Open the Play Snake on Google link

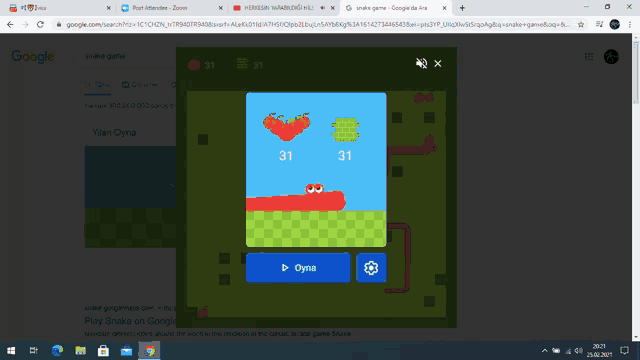(131, 321)
